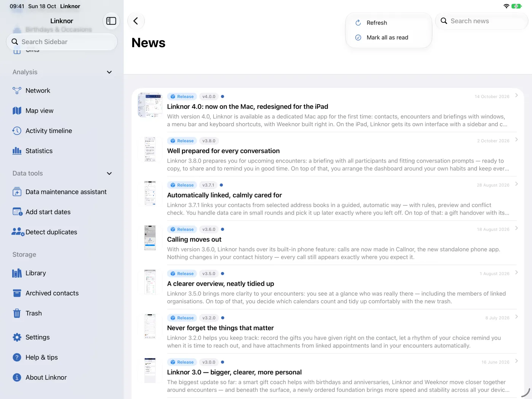The height and width of the screenshot is (399, 532).
Task: Click the Help & tips question icon
Action: tap(17, 357)
